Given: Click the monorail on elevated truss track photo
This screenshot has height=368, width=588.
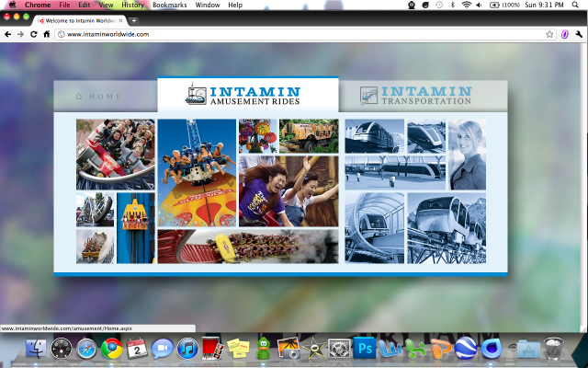Looking at the screenshot, I should point(447,228).
